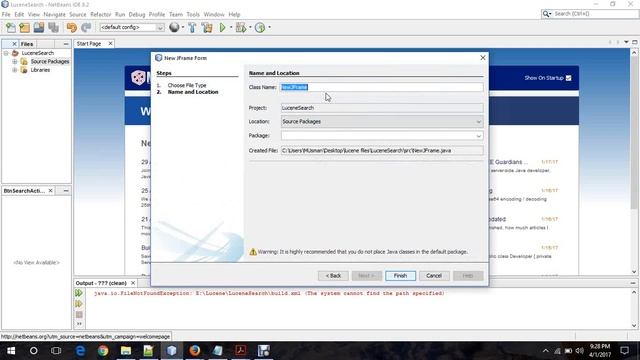Click the Debug Project toolbar icon
The image size is (640, 360).
tap(241, 27)
